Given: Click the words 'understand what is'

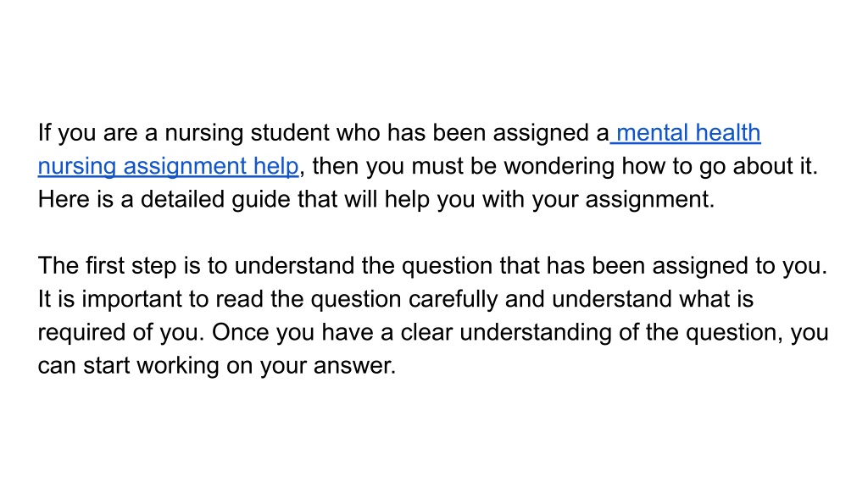Looking at the screenshot, I should pyautogui.click(x=653, y=299).
